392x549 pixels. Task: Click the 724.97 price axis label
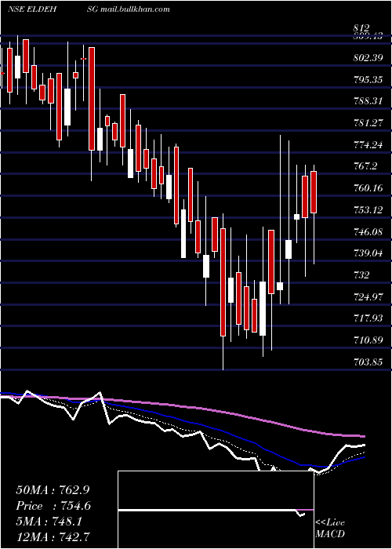[x=368, y=297]
